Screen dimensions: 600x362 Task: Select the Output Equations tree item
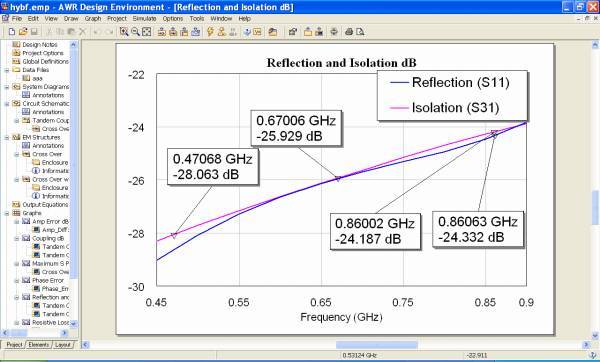[45, 205]
